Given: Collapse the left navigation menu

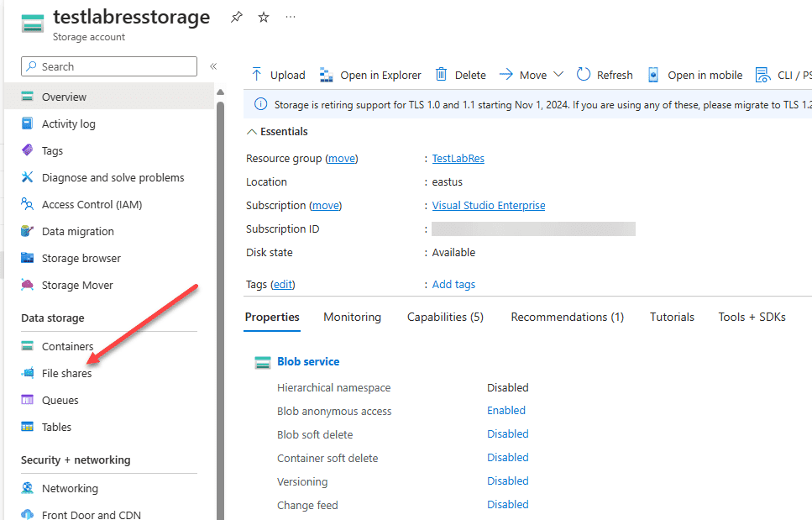Looking at the screenshot, I should pos(213,66).
